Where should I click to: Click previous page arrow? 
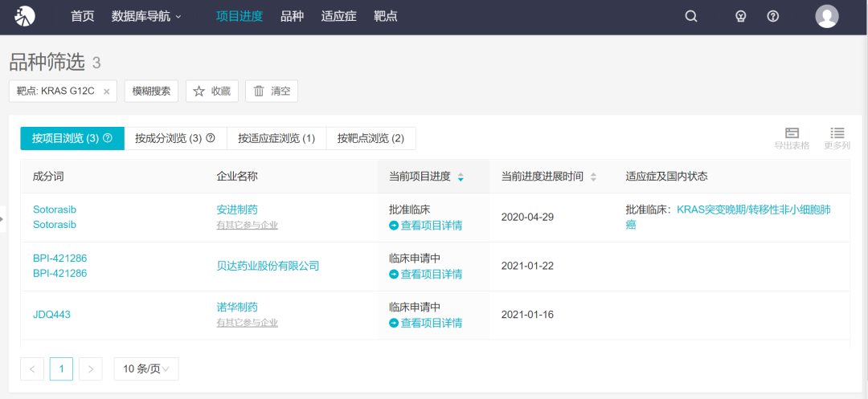pyautogui.click(x=32, y=369)
